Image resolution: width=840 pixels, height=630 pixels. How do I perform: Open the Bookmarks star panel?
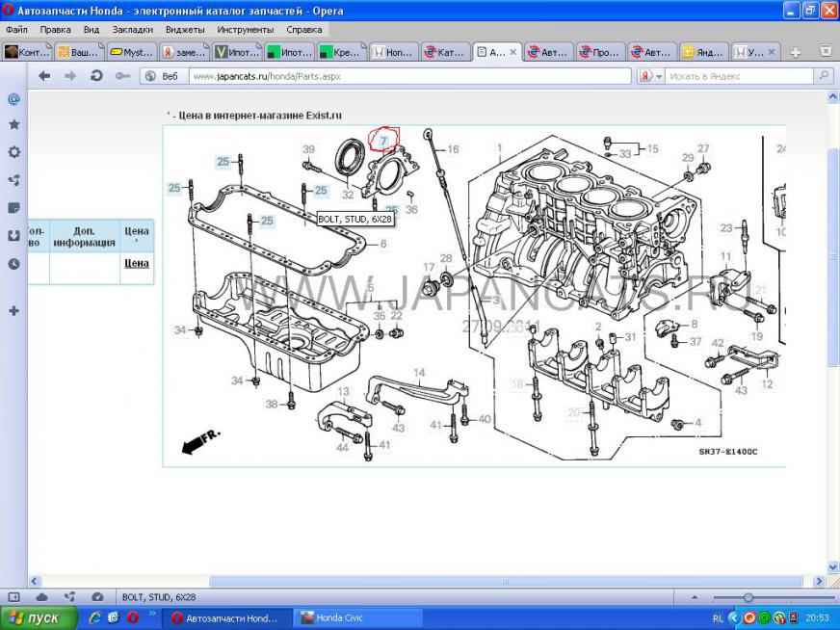coord(13,125)
